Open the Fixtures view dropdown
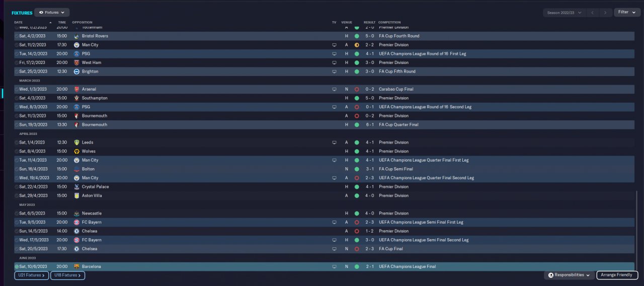 point(52,12)
